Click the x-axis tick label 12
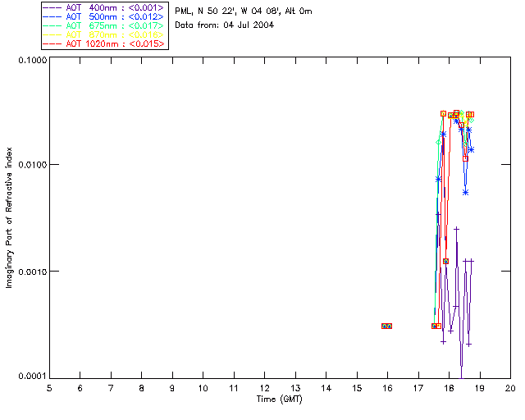Screen dimensions: 525x420 (264, 387)
